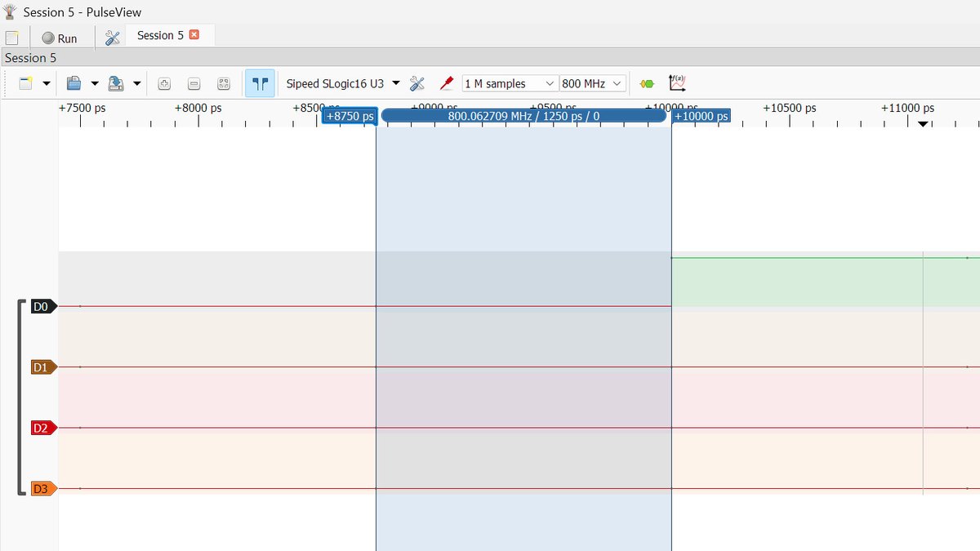This screenshot has width=980, height=551.
Task: Add a math signal with the f(x) icon
Action: [x=677, y=83]
